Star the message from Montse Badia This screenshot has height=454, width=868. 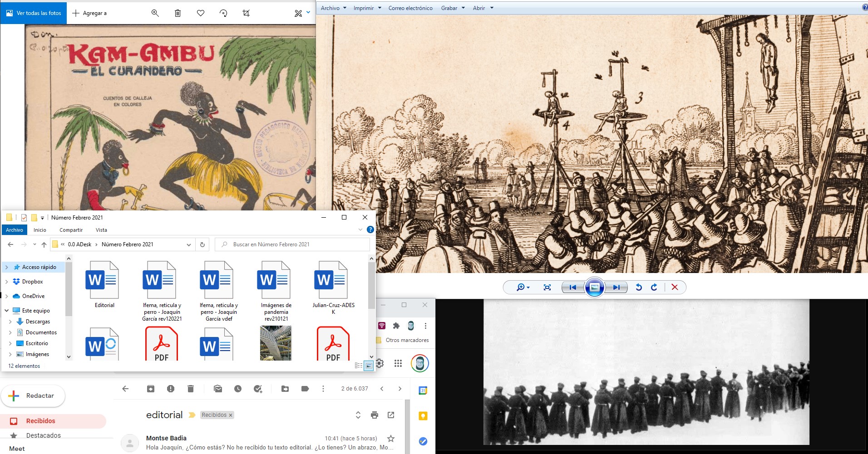point(390,438)
